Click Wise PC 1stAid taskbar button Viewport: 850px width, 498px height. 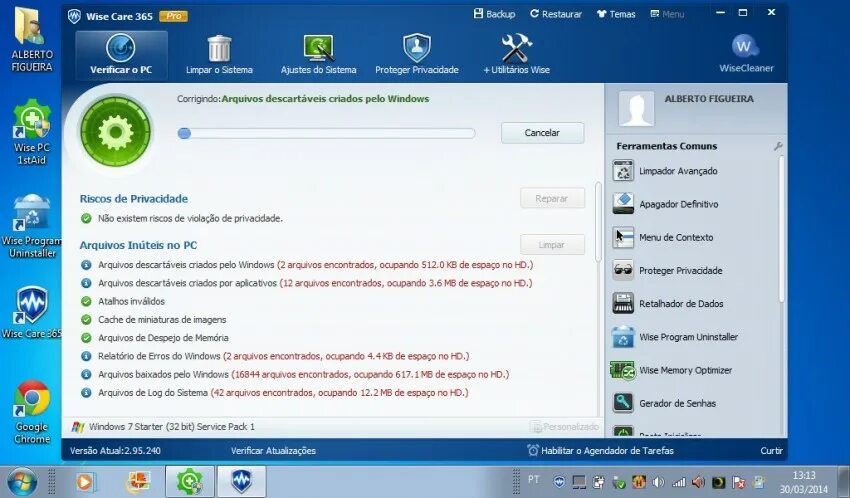190,481
